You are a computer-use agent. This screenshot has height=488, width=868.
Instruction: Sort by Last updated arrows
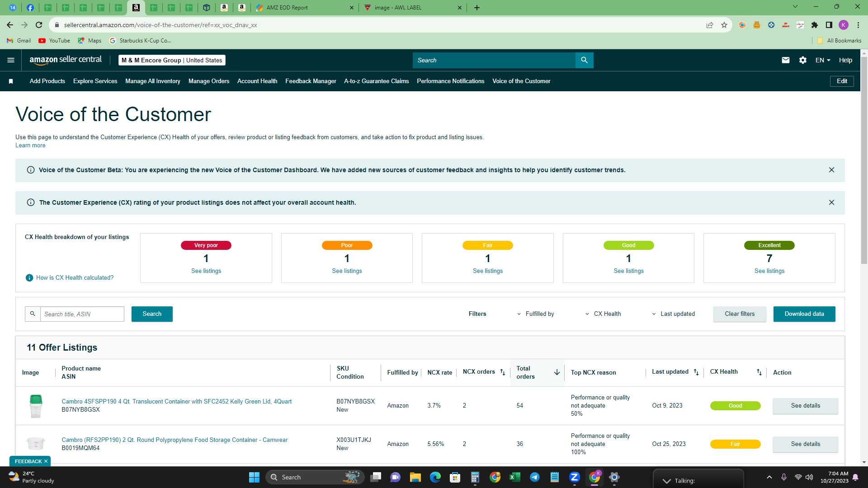696,372
